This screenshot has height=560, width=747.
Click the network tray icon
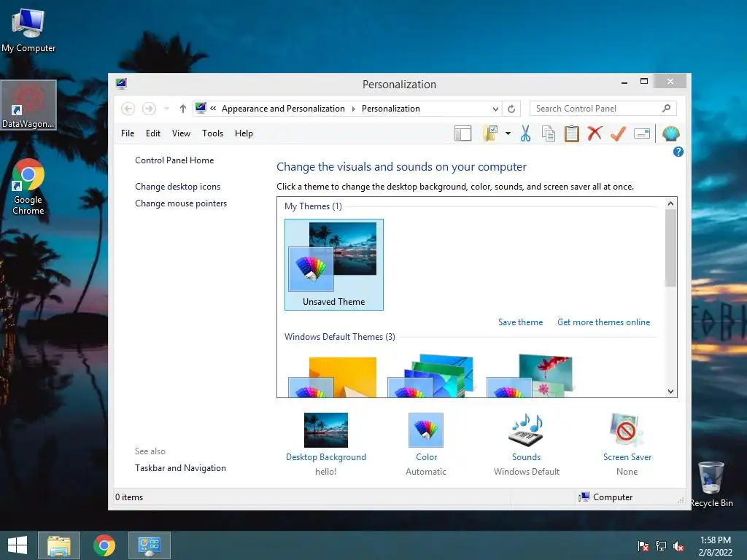[x=661, y=546]
